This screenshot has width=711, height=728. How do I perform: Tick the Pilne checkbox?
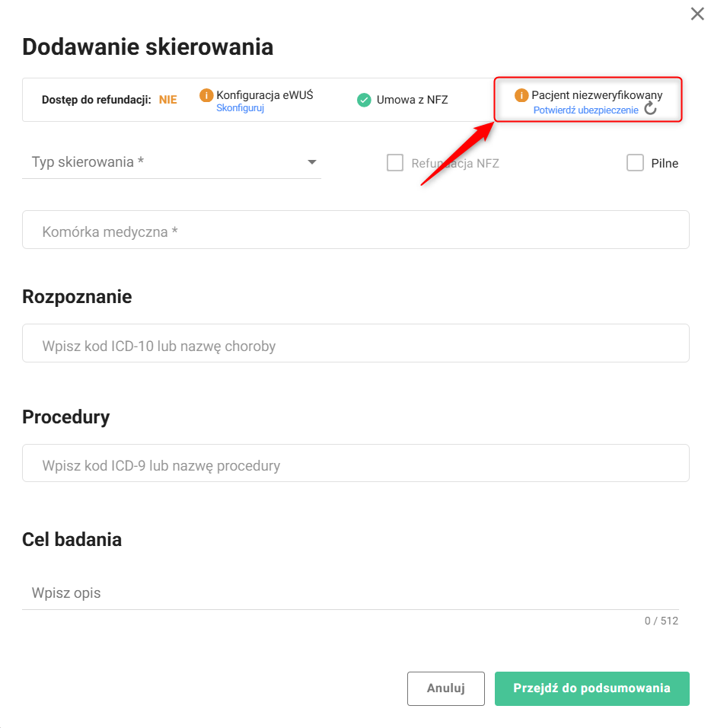click(x=635, y=163)
